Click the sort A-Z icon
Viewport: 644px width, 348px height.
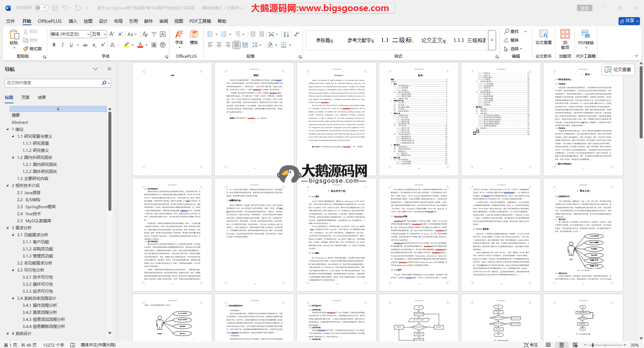click(286, 34)
